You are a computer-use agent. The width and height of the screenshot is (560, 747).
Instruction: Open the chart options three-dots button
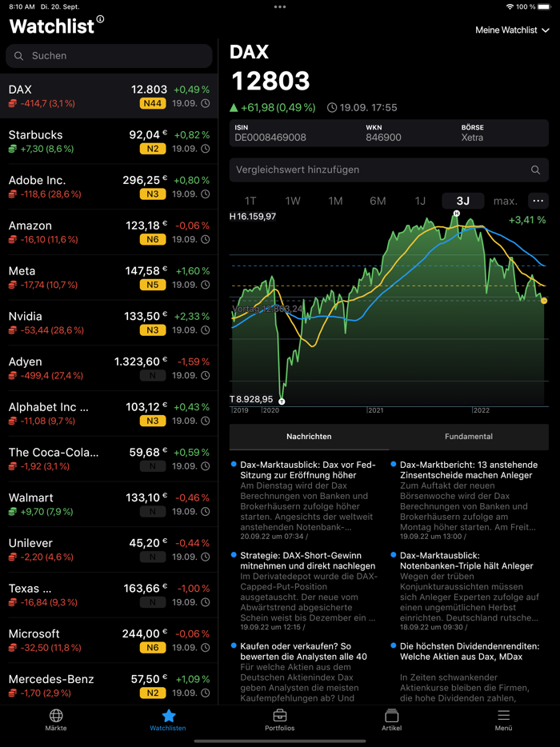coord(538,201)
